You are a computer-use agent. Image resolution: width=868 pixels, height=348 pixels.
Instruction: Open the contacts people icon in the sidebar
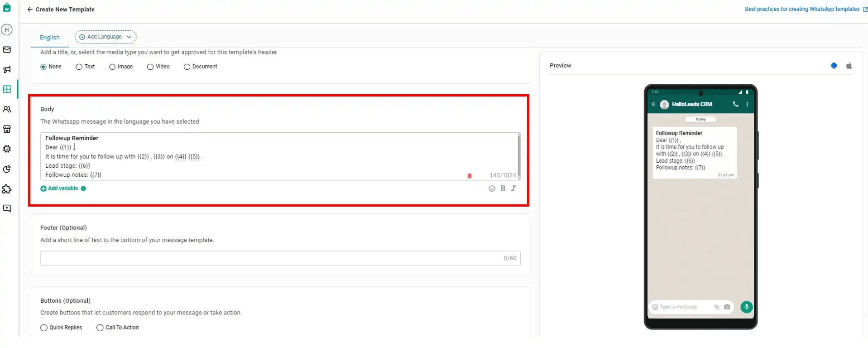tap(7, 109)
